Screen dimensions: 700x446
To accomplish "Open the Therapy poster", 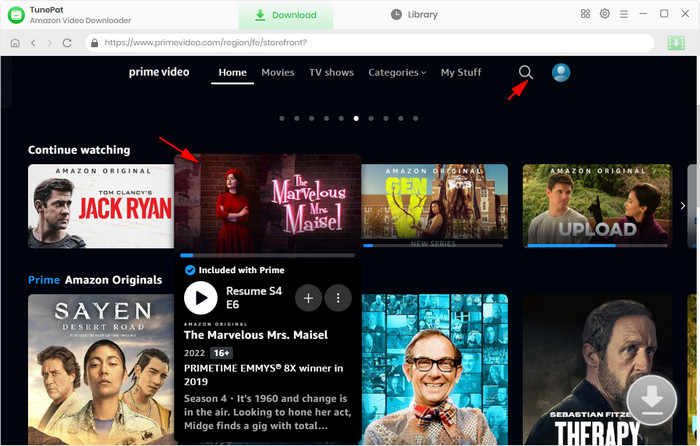I will [597, 369].
